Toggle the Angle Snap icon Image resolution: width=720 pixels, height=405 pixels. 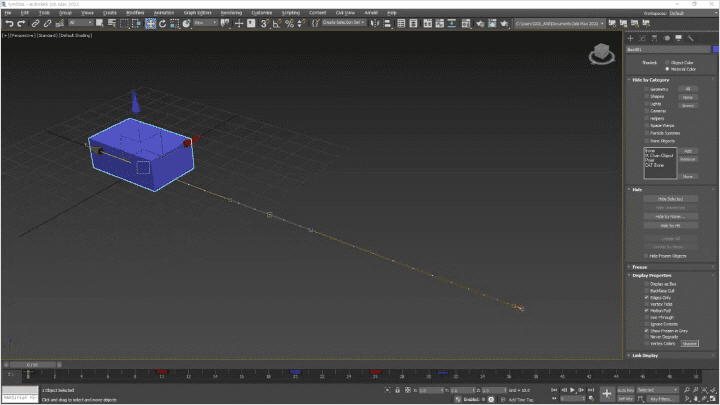(x=277, y=23)
